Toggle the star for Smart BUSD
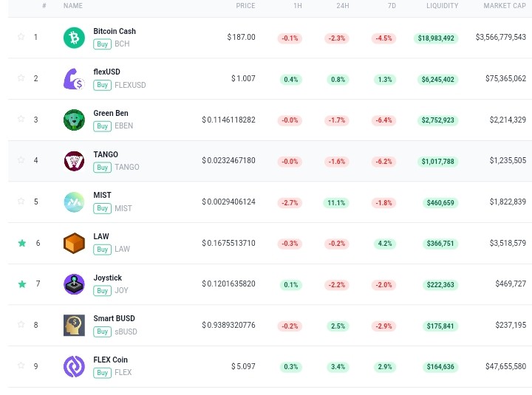532x395 pixels. click(x=21, y=325)
